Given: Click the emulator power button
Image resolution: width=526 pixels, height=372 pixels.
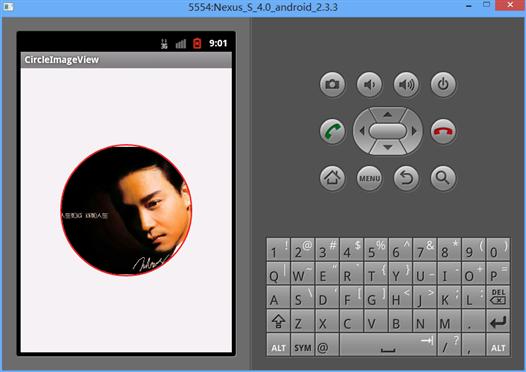Looking at the screenshot, I should 443,84.
